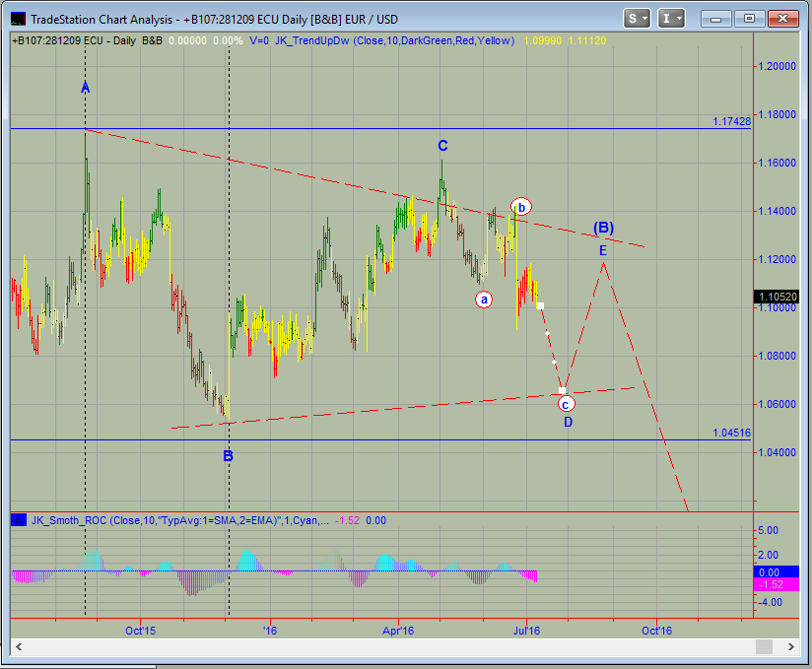Image resolution: width=812 pixels, height=669 pixels.
Task: Click the JK_Smoth_ROC indicator blue icon
Action: pos(19,520)
